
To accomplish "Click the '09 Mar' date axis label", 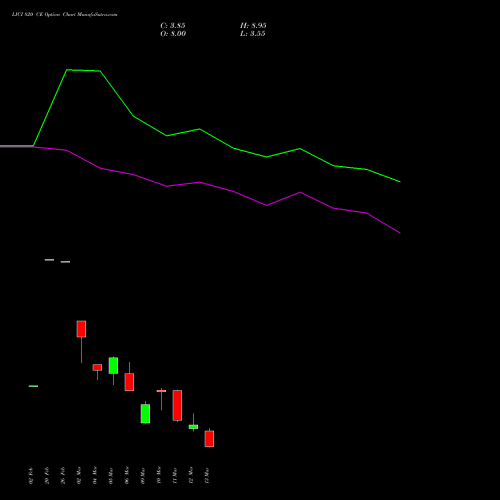I will point(143,476).
